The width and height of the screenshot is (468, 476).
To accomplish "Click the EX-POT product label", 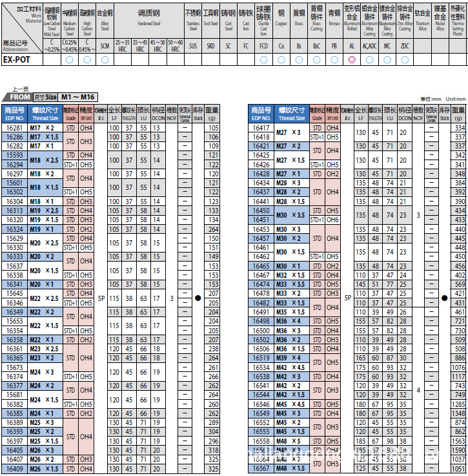I will click(17, 60).
